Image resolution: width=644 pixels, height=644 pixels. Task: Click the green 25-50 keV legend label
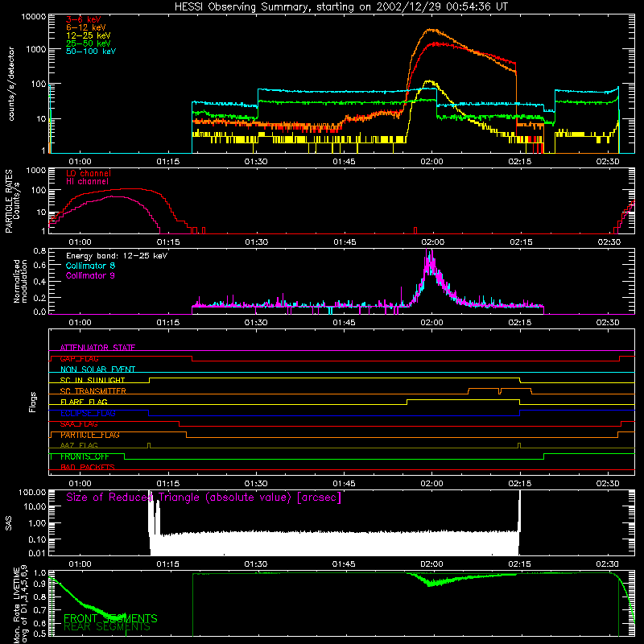point(88,43)
